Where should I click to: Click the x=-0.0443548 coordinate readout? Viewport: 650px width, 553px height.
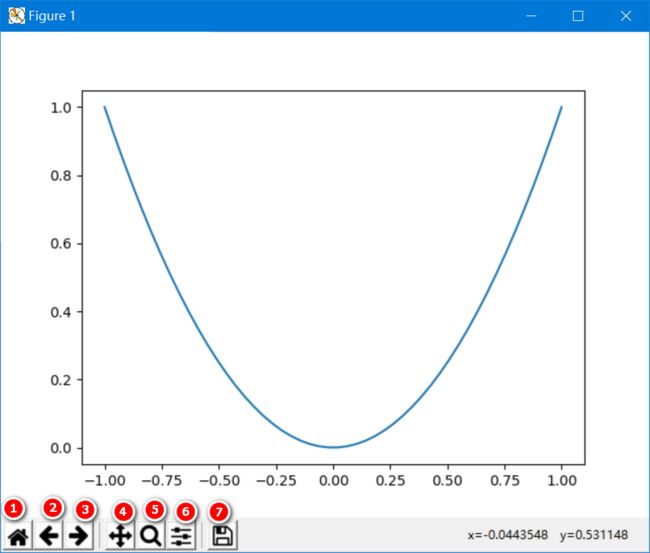[507, 535]
